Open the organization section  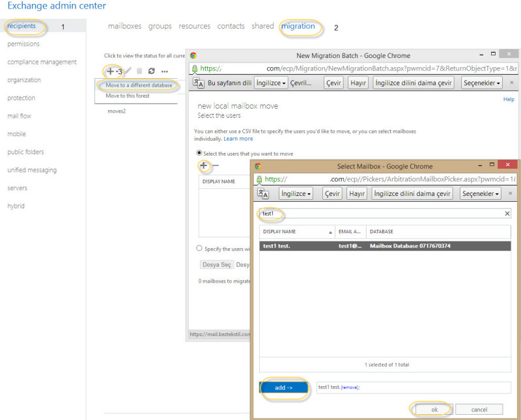[x=24, y=80]
